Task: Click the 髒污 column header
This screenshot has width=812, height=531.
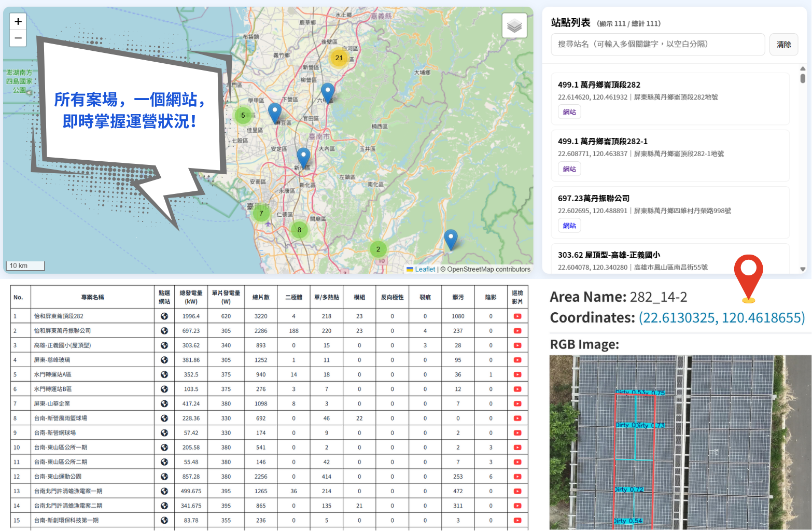Action: coord(458,297)
